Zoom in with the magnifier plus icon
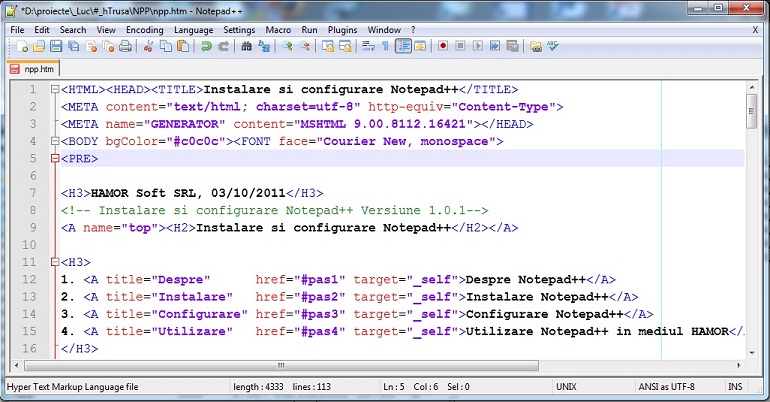The width and height of the screenshot is (770, 402). coord(287,46)
